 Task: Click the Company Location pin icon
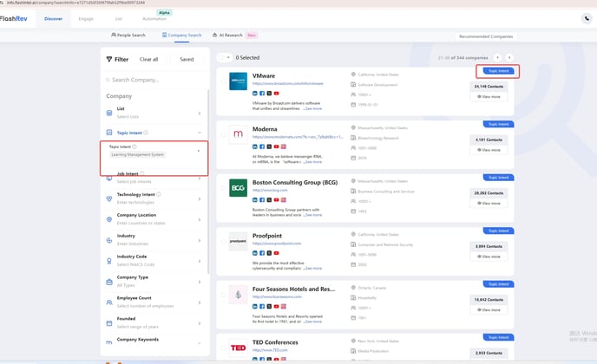coord(109,219)
